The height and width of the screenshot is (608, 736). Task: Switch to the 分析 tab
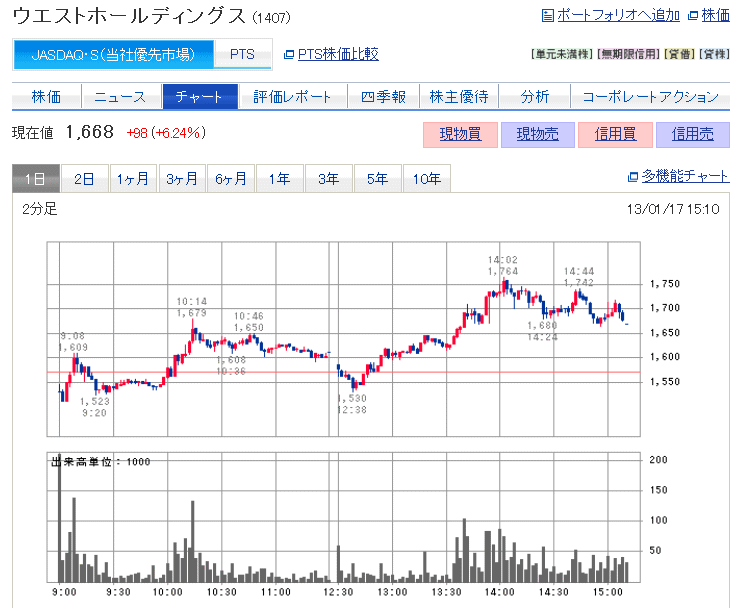coord(535,97)
